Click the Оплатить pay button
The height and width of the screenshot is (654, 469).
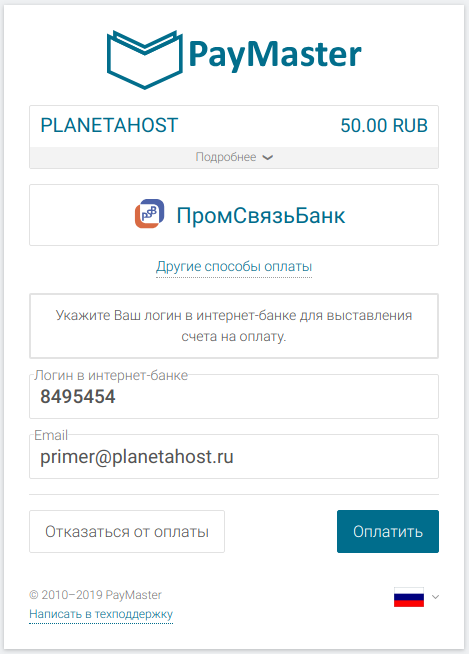(388, 531)
